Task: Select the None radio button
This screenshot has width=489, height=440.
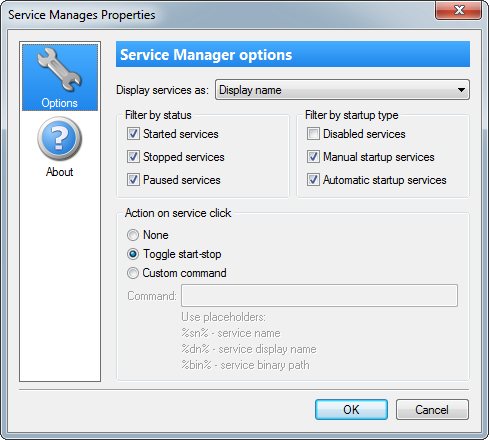Action: point(133,235)
